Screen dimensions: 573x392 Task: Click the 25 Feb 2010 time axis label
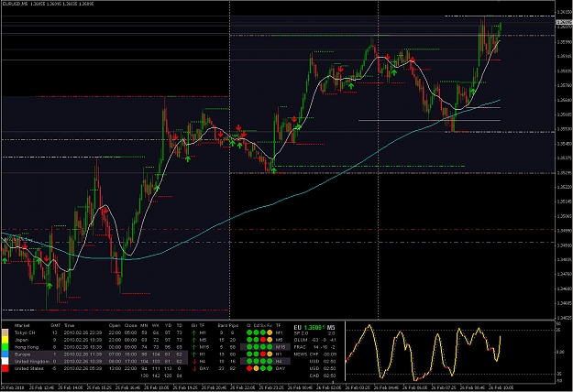[x=15, y=387]
